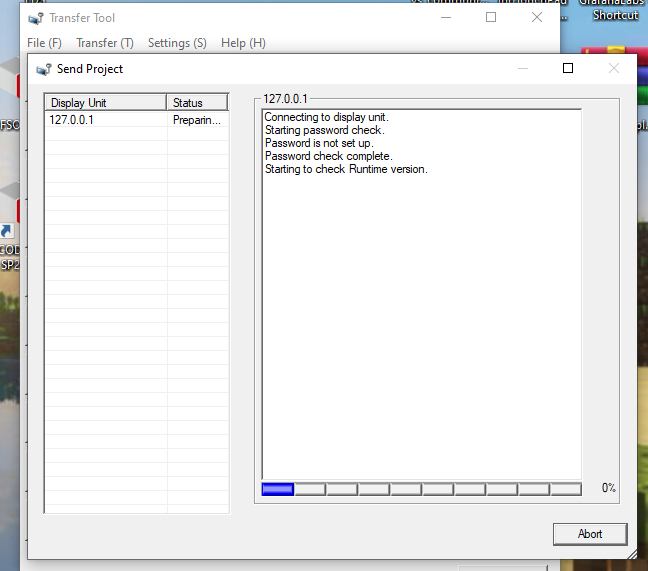Click the 0% progress label
The height and width of the screenshot is (571, 648).
coord(608,489)
